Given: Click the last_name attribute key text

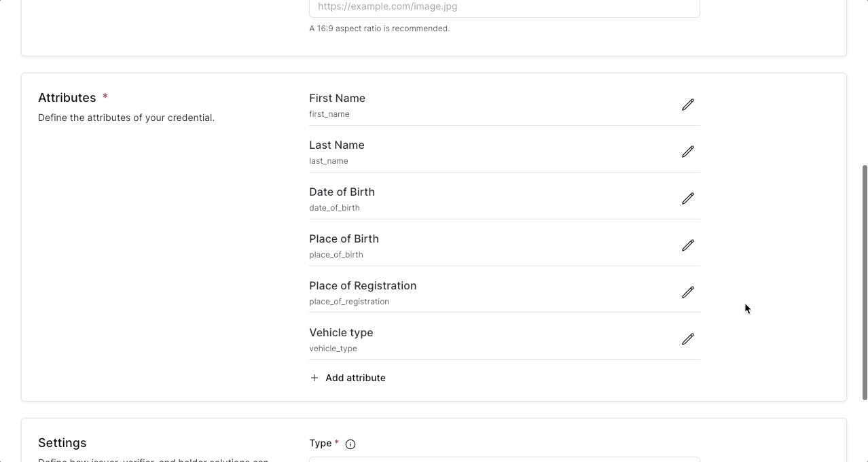Looking at the screenshot, I should click(329, 161).
